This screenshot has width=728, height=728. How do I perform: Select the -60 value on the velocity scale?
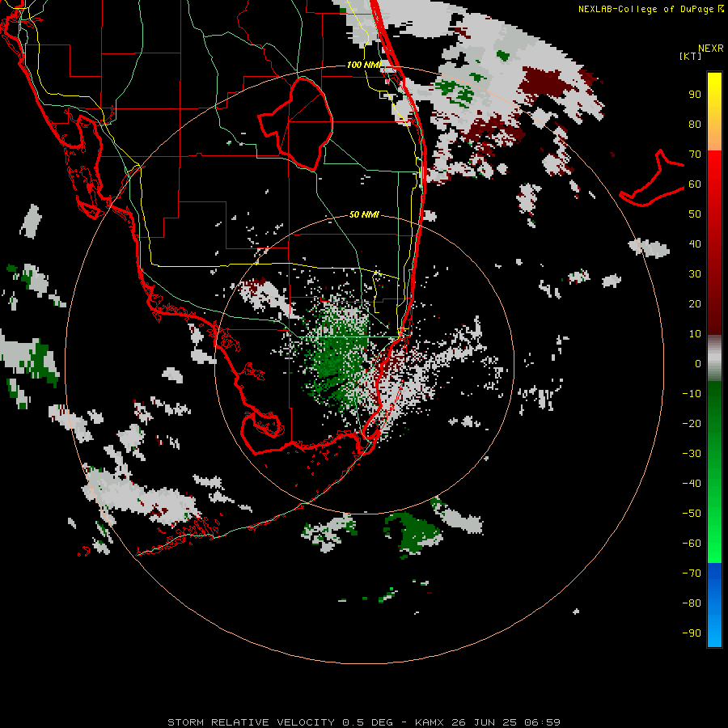(692, 544)
